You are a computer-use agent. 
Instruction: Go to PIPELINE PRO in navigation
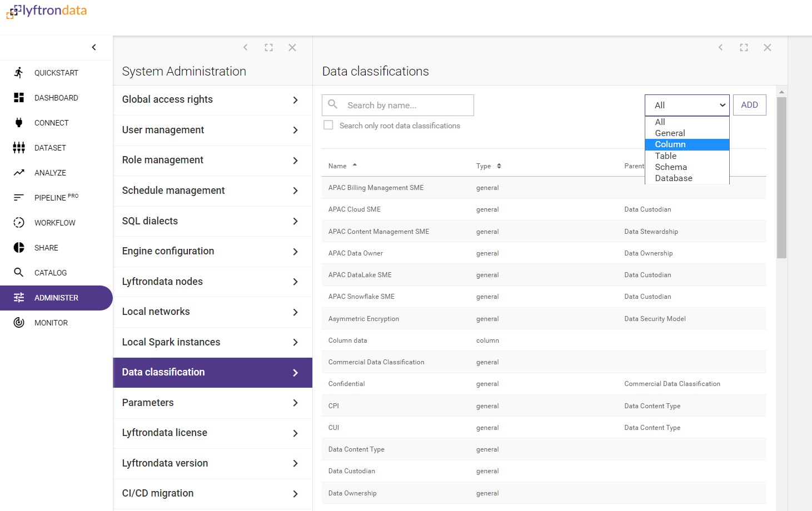coord(56,198)
